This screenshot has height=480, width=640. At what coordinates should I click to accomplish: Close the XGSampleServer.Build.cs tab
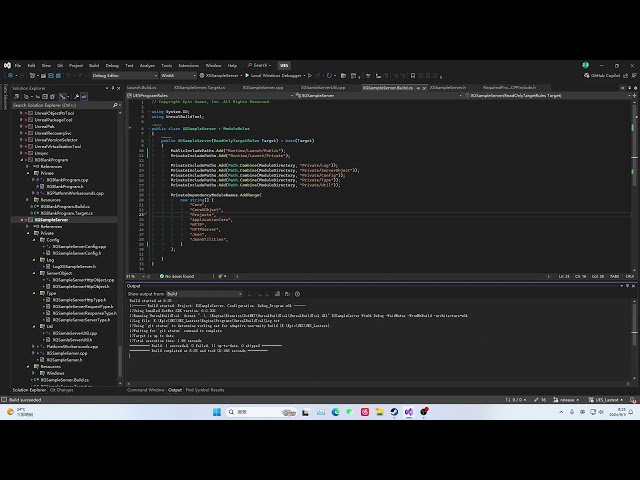tap(424, 88)
